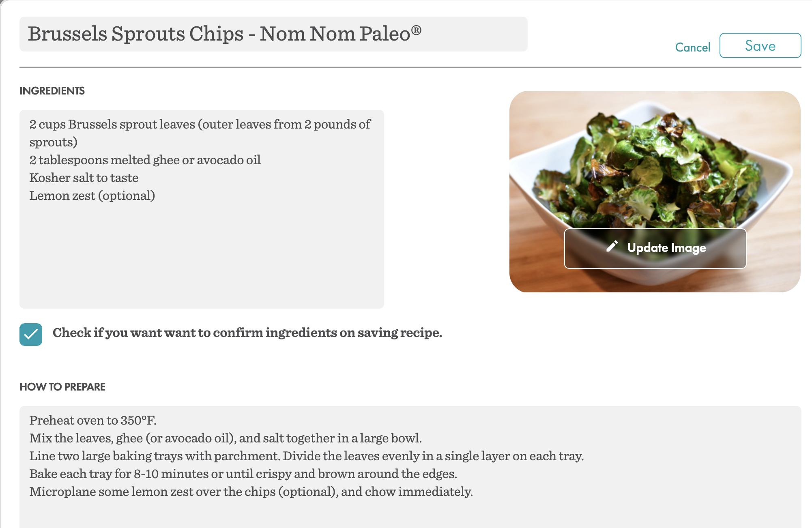This screenshot has height=528, width=812.
Task: Click the 'Mix the leaves, ghee' step
Action: 226,438
